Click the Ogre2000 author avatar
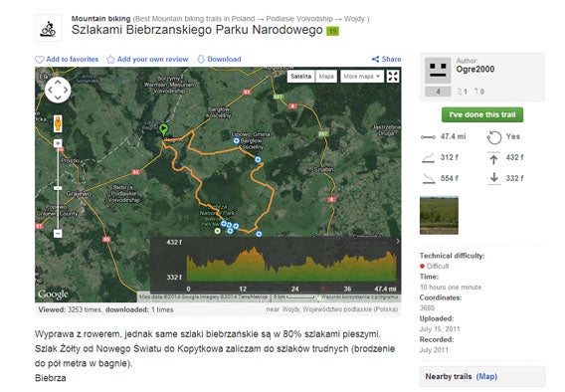The width and height of the screenshot is (565, 392). click(438, 71)
